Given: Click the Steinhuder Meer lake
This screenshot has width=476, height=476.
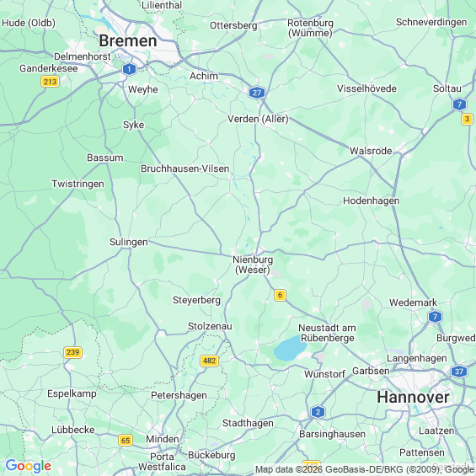Looking at the screenshot, I should [287, 349].
